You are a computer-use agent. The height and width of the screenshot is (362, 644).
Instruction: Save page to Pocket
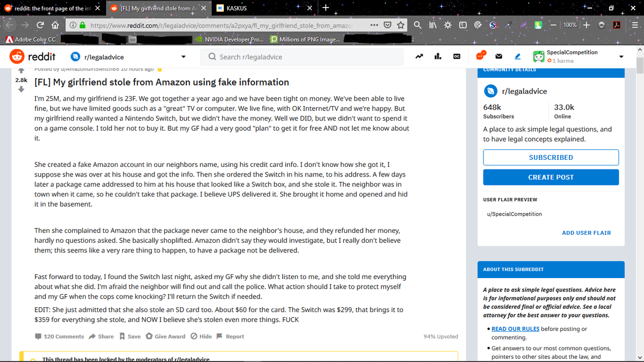point(387,25)
